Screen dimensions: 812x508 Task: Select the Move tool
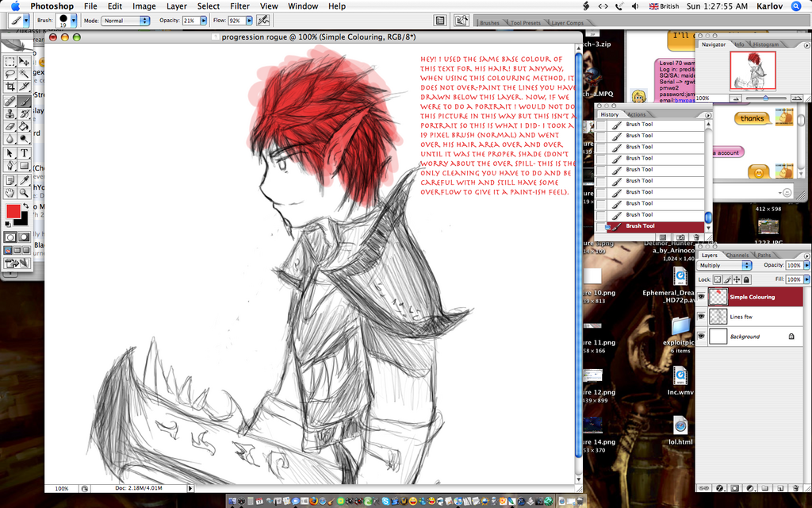[24, 62]
